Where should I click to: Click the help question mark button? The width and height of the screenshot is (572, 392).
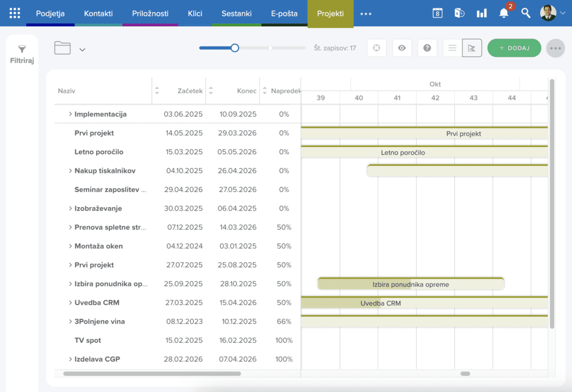pos(427,48)
